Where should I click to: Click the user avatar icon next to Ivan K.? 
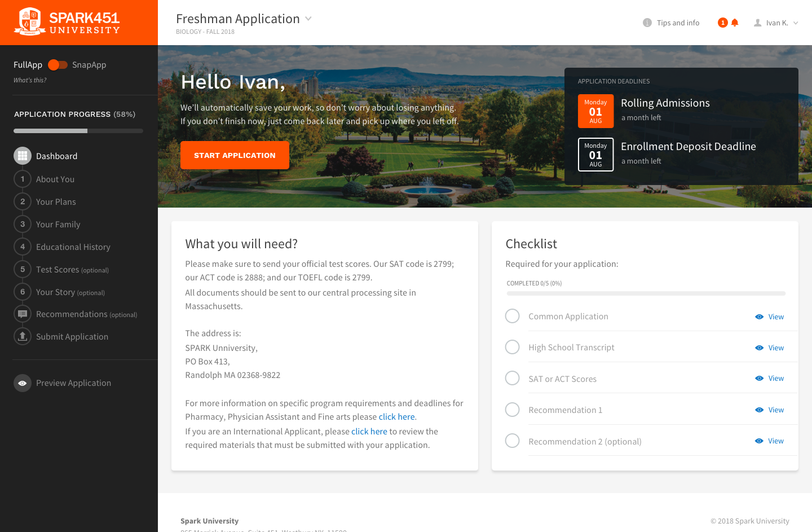(758, 23)
